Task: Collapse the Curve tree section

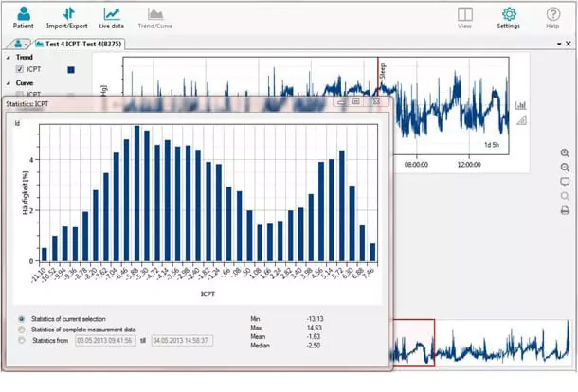Action: coord(9,83)
